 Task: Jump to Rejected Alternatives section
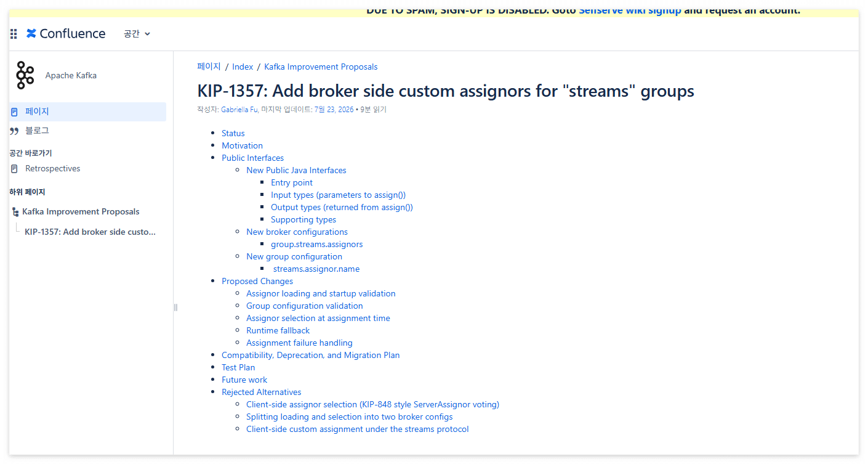point(262,392)
